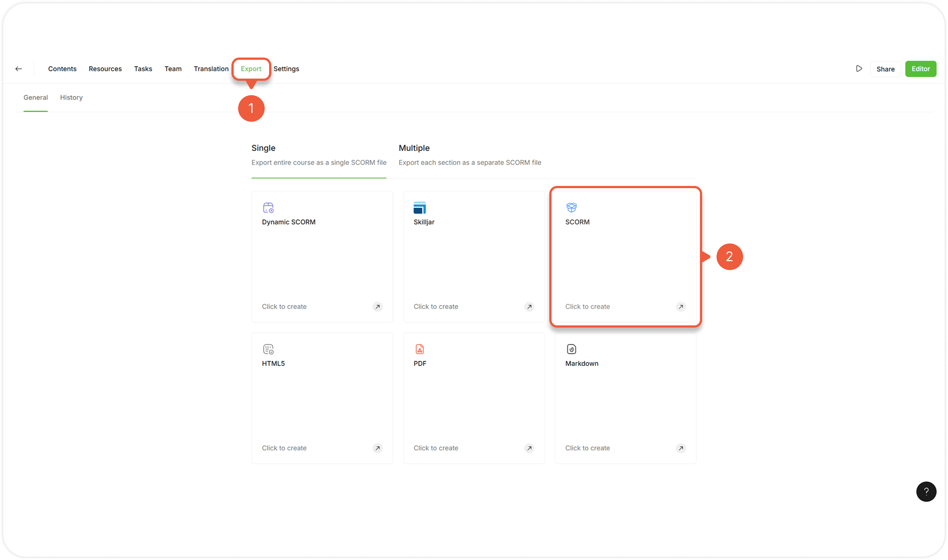Open the History sub-tab
948x560 pixels.
click(71, 97)
